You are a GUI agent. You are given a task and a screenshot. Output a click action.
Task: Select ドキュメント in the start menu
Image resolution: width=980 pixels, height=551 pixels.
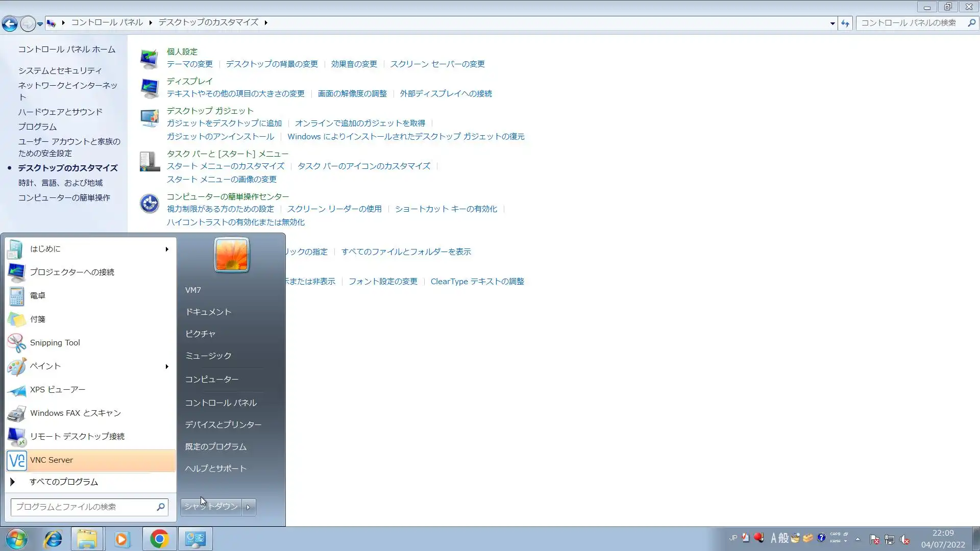click(x=208, y=312)
